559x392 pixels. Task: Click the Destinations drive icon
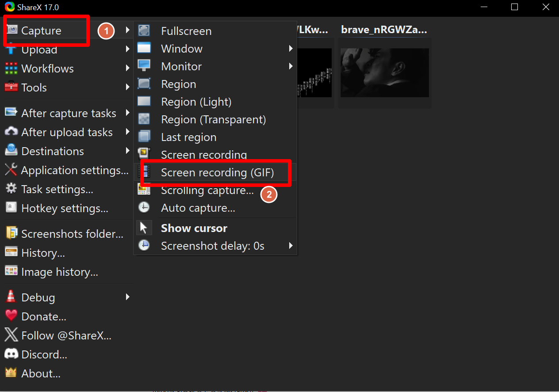(11, 150)
